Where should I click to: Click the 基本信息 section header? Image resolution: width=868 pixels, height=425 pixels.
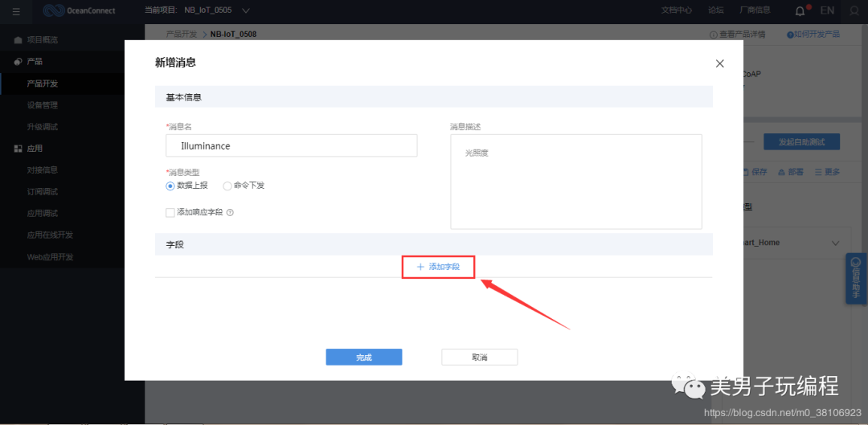click(434, 97)
